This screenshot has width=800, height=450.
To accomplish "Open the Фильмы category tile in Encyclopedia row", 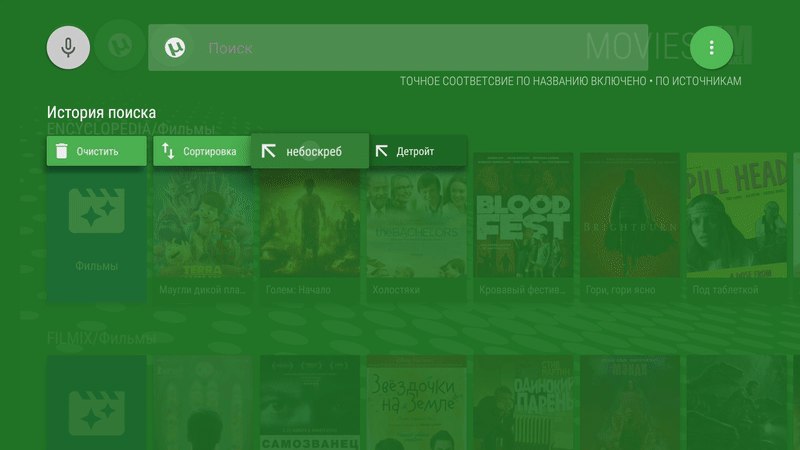I will [x=96, y=227].
